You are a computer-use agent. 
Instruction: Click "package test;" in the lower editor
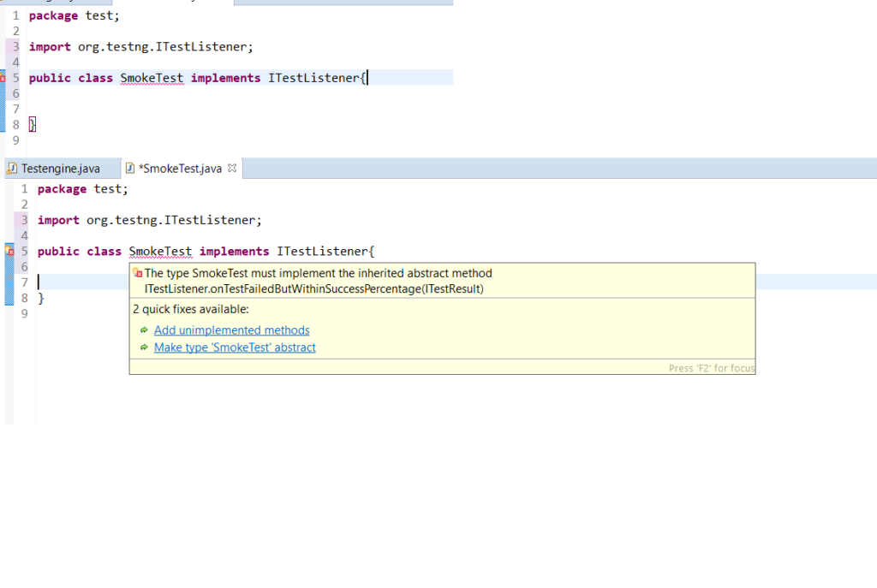83,189
